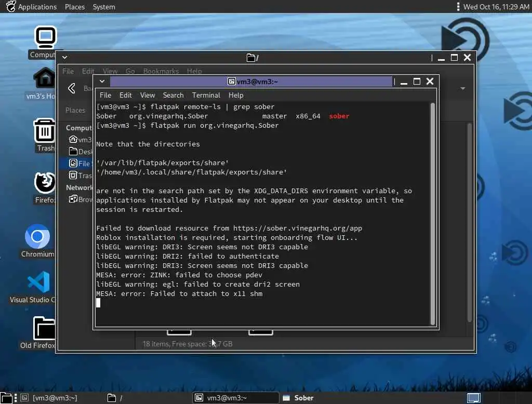Open vm3's Home desktop icon
532x404 pixels.
pos(45,78)
